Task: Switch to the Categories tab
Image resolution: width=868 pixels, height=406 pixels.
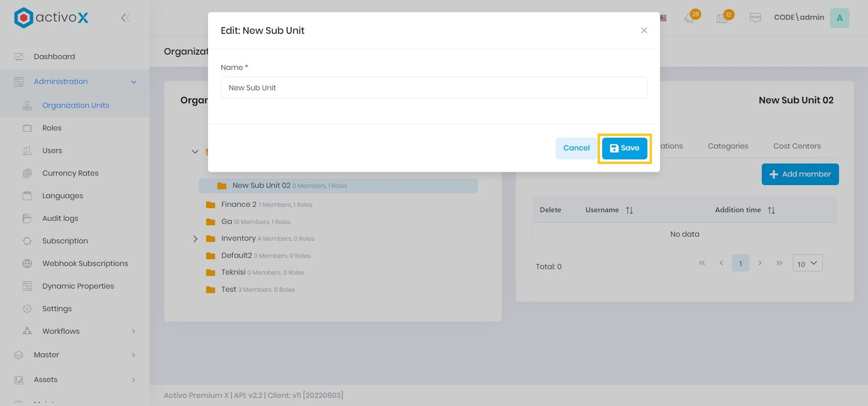Action: coord(727,146)
